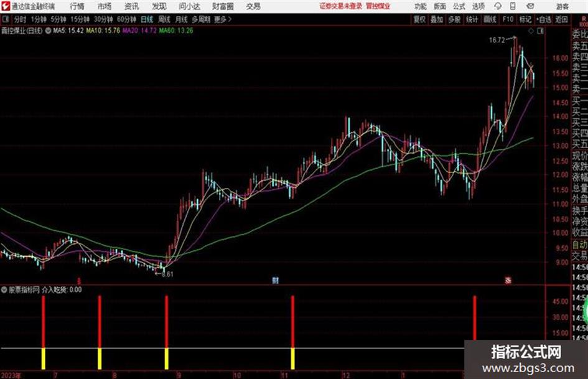Click the MA5: 15.42 value
The image size is (588, 379).
pyautogui.click(x=68, y=30)
